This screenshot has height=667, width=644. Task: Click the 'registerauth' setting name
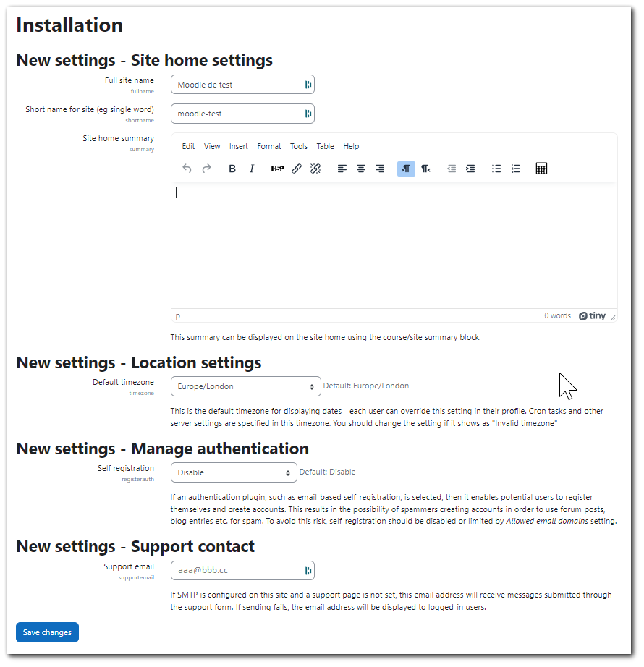click(x=137, y=479)
